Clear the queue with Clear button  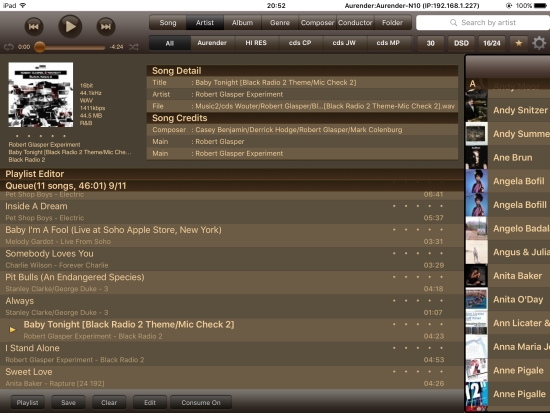pos(109,402)
